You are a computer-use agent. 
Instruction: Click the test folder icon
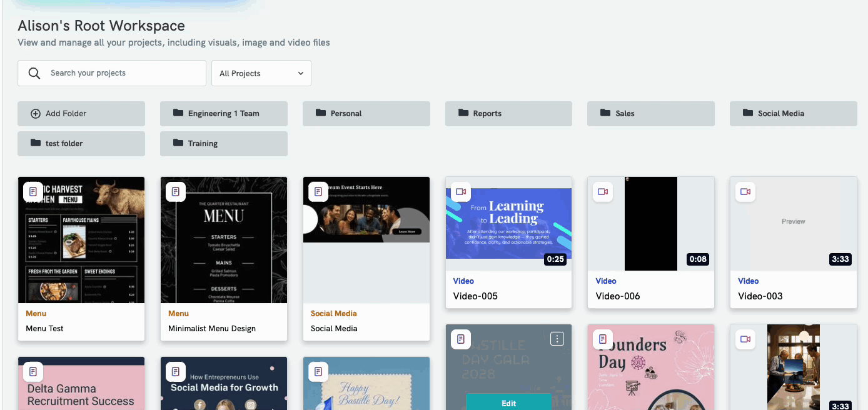(x=36, y=143)
